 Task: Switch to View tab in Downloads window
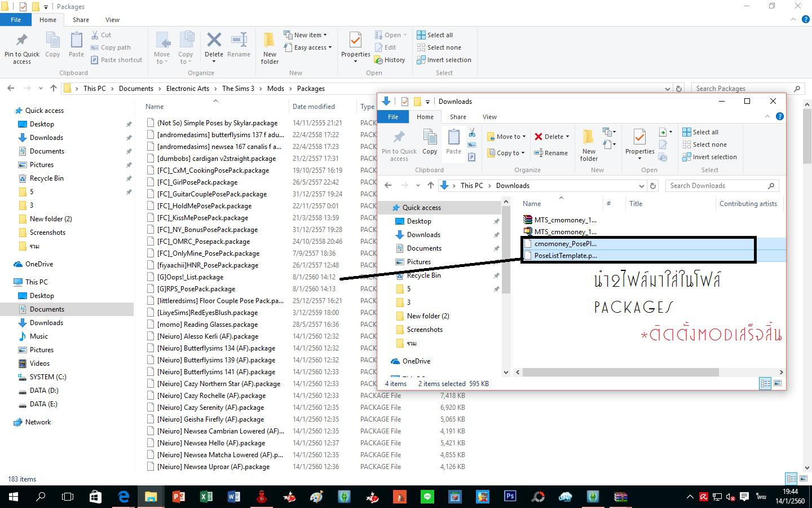pos(489,117)
